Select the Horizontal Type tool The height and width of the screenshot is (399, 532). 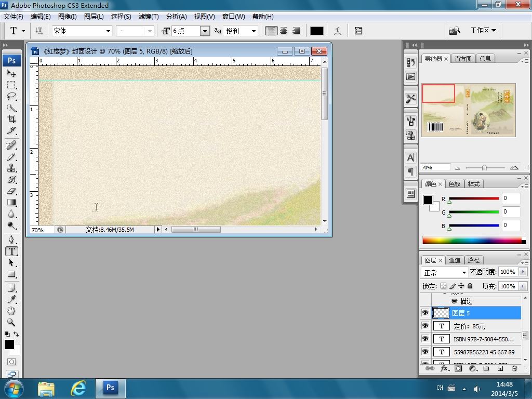(x=11, y=251)
